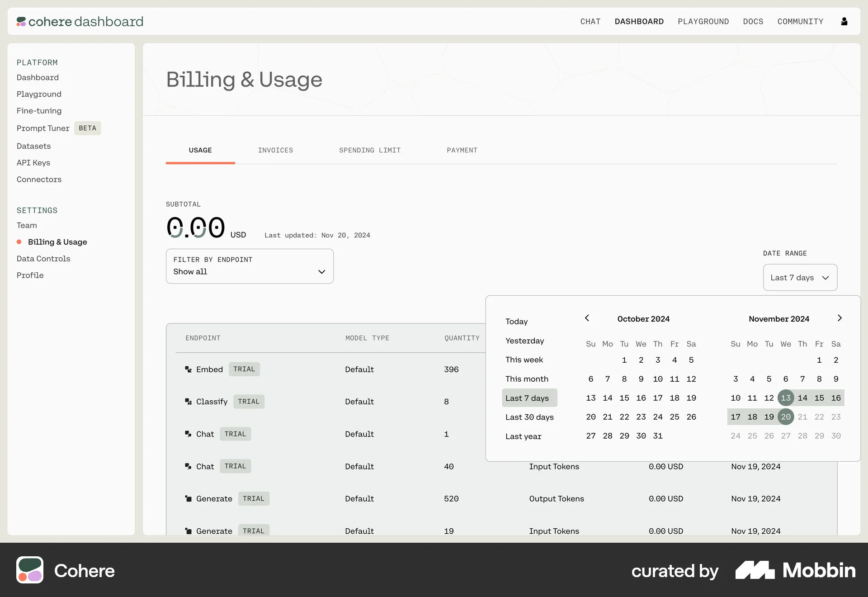This screenshot has height=597, width=868.
Task: Open the Filter by Endpoint dropdown
Action: click(249, 266)
